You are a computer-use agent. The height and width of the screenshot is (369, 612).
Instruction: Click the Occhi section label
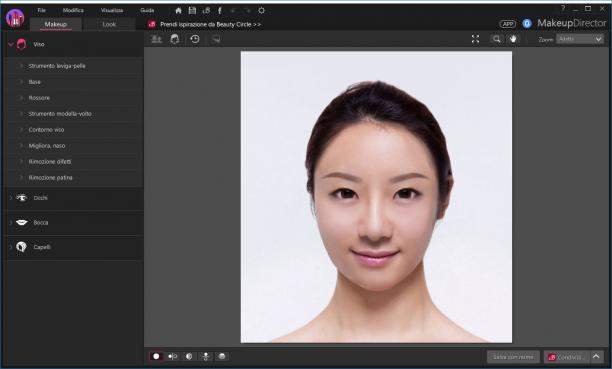(41, 198)
